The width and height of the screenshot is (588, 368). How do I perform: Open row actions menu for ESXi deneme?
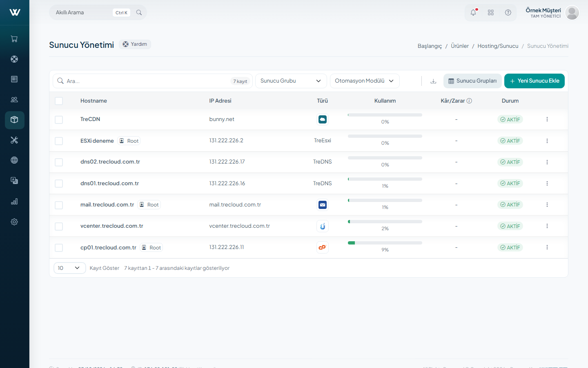coord(547,141)
